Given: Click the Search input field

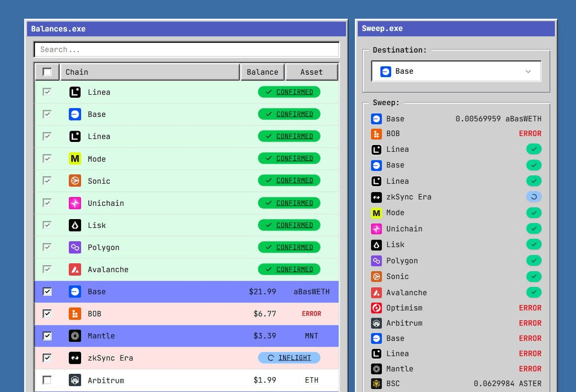Looking at the screenshot, I should point(187,50).
